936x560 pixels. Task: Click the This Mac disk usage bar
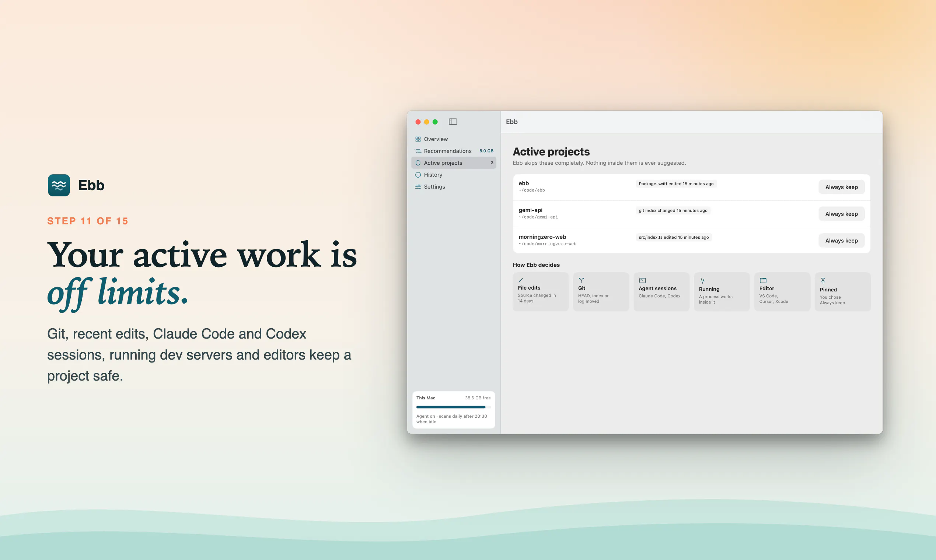pos(454,407)
